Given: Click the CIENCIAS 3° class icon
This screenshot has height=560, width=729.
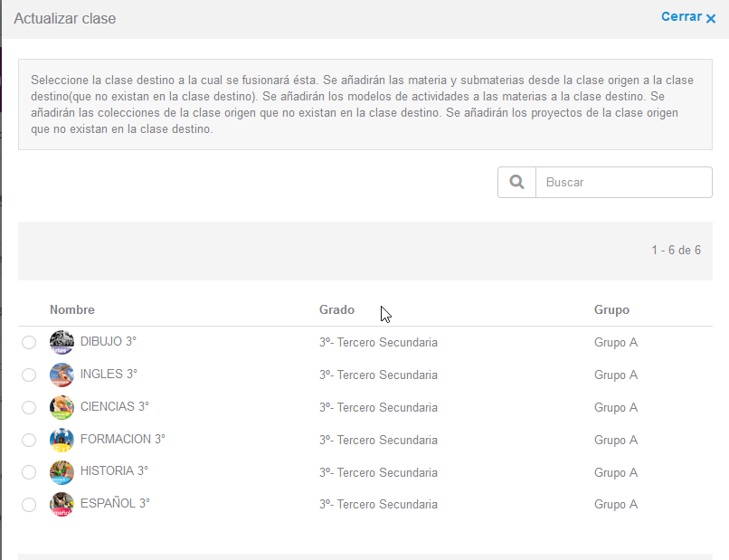Looking at the screenshot, I should tap(62, 407).
